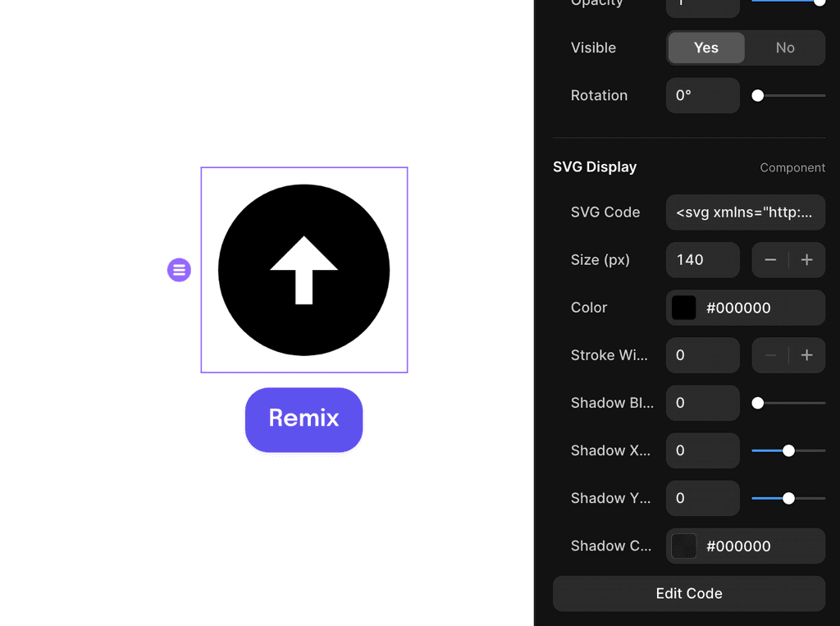Click the minus icon to decrease Size
Image resolution: width=840 pixels, height=626 pixels.
tap(770, 259)
